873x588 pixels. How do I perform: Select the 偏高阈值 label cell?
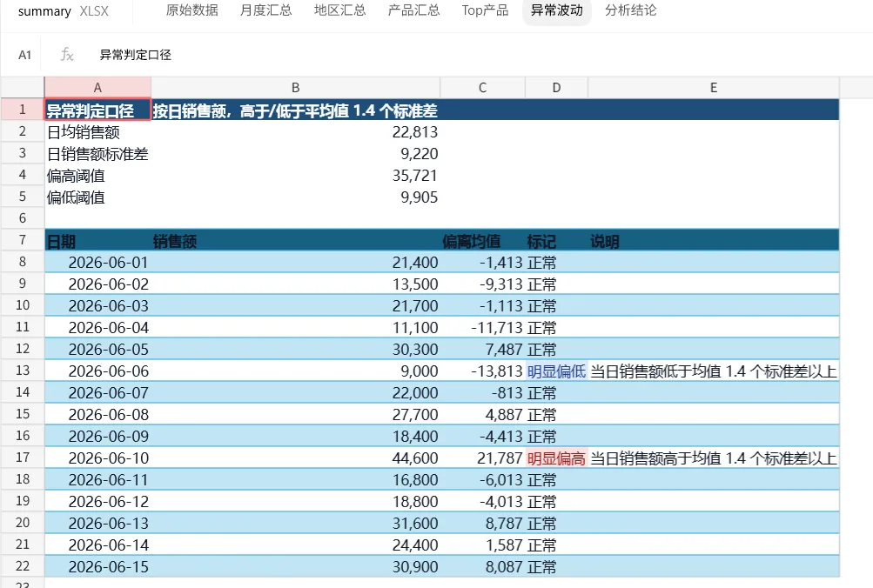(97, 175)
